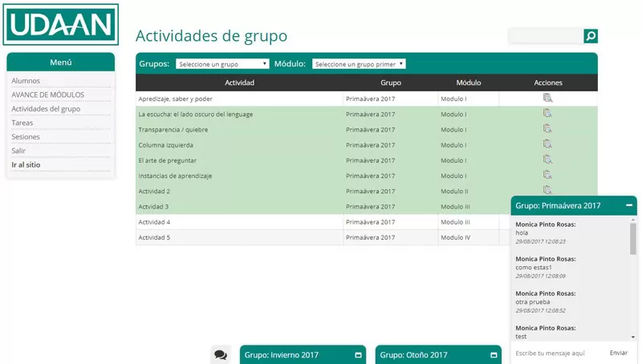Click action icon for Instancias de aprendizaje

548,175
